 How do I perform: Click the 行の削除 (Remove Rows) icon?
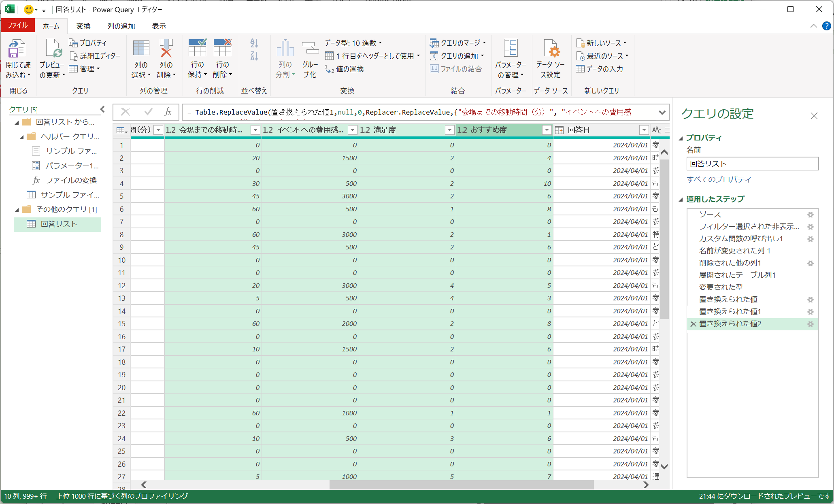[222, 48]
